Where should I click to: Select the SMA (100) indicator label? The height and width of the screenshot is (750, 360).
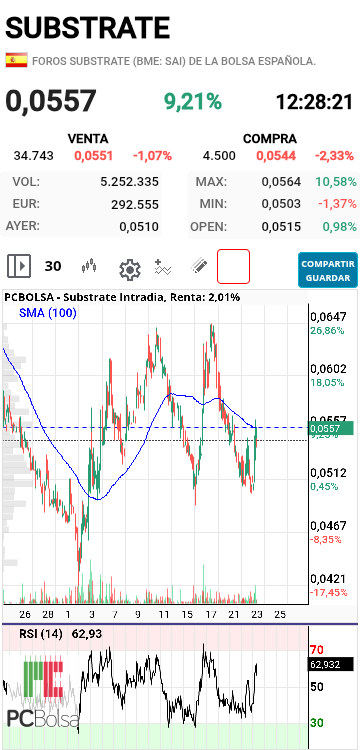point(48,313)
